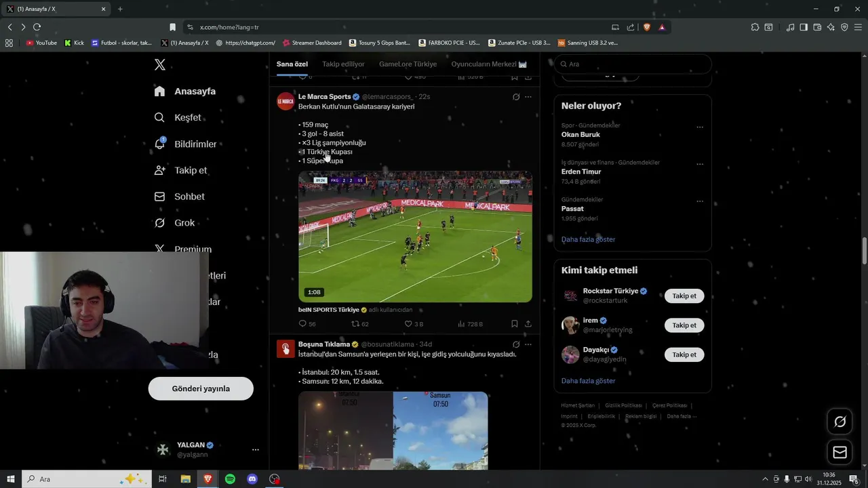Bookmark the Le Marca Sports post
Screen dimensions: 868x488
click(x=515, y=324)
